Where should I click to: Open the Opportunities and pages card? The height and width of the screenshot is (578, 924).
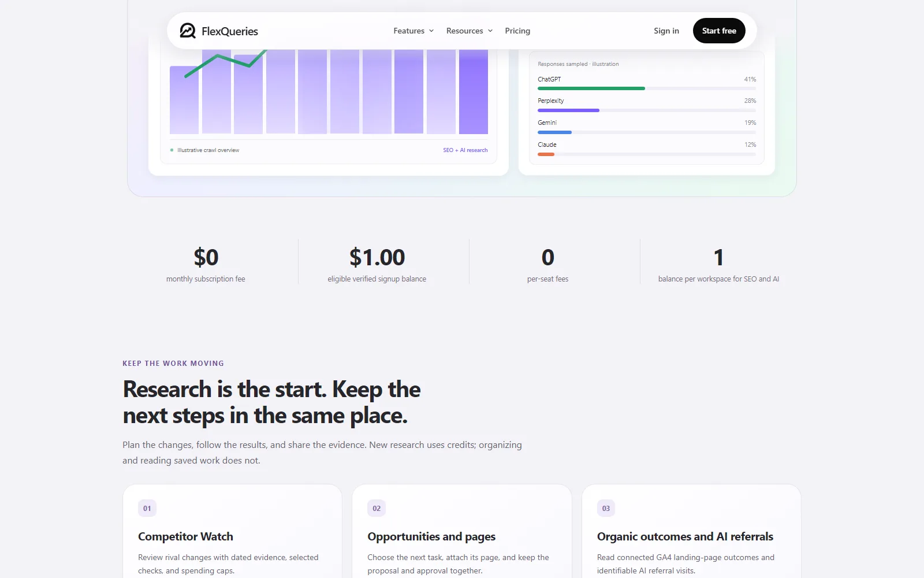click(x=462, y=532)
